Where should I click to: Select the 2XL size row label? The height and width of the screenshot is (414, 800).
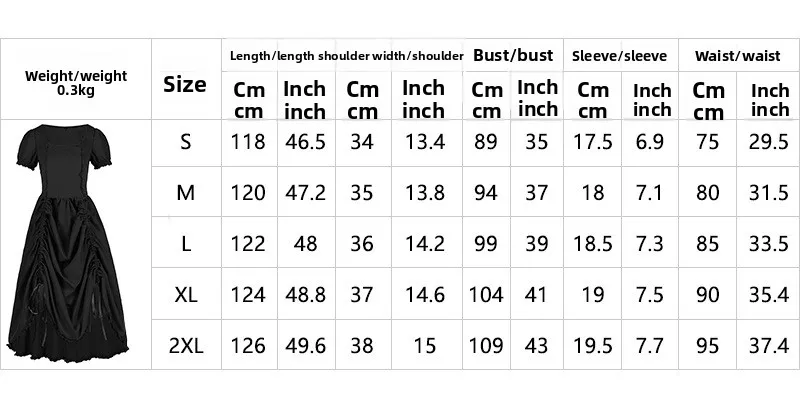coord(185,346)
